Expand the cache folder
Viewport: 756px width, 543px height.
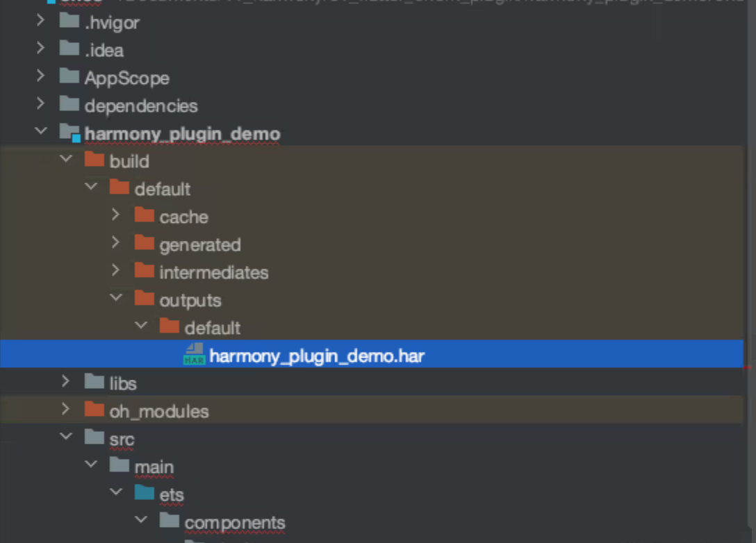(x=115, y=215)
